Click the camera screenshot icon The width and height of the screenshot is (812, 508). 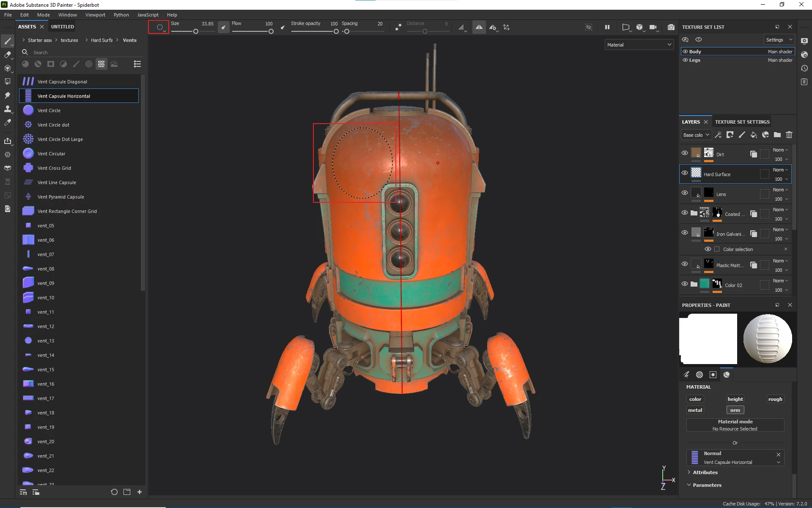tap(671, 27)
